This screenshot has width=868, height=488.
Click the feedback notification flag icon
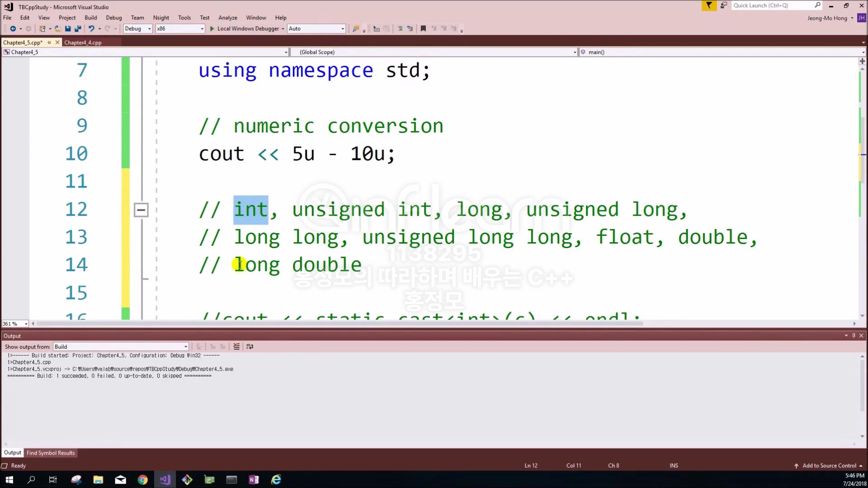click(709, 5)
